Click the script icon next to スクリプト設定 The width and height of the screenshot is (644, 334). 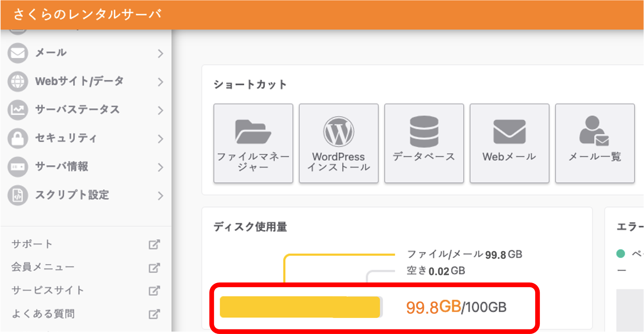18,195
